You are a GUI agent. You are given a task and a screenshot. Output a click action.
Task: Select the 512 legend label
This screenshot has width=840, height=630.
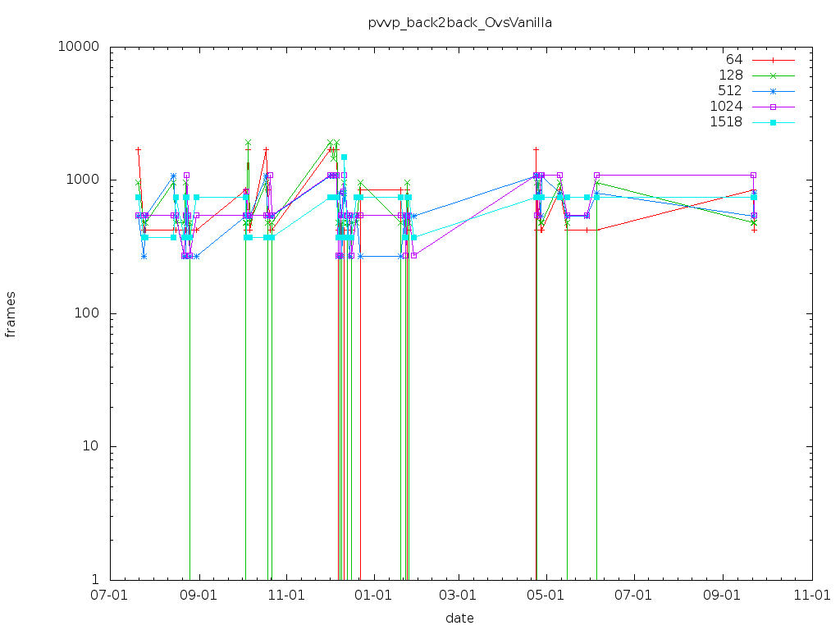[730, 91]
